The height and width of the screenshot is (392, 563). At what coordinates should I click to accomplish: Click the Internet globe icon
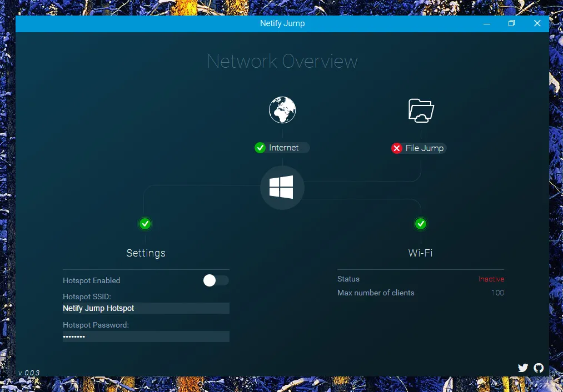(x=282, y=110)
